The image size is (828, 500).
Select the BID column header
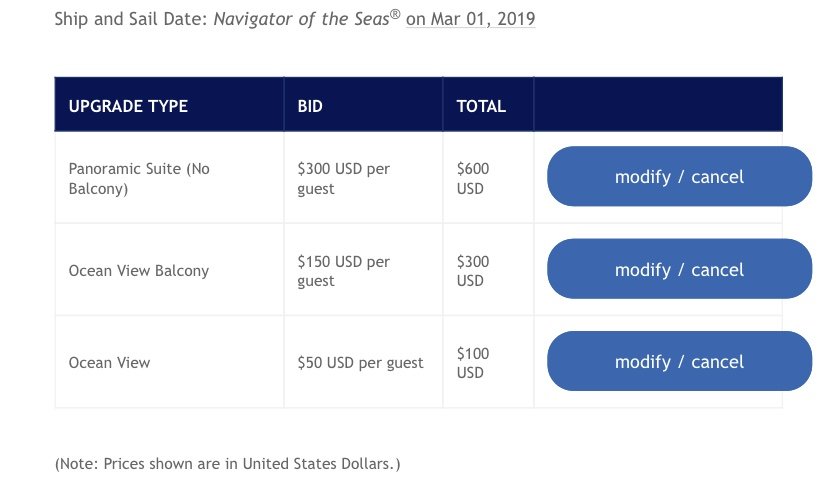pos(310,106)
